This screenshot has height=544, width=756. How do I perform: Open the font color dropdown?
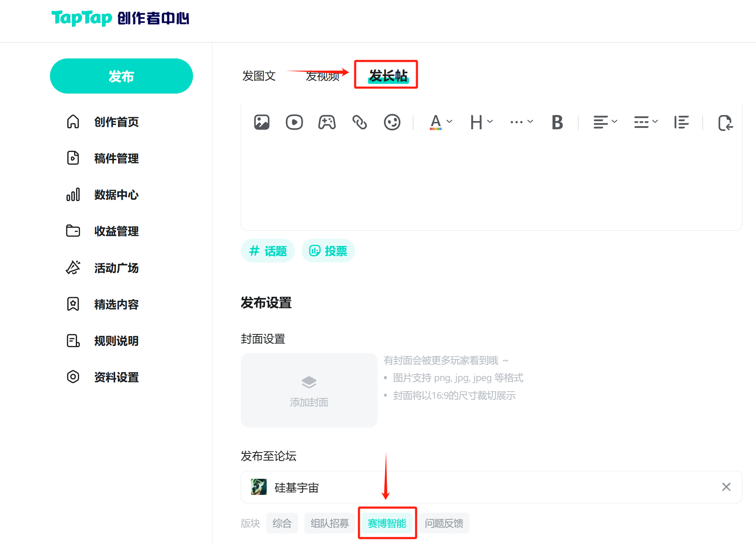click(441, 122)
